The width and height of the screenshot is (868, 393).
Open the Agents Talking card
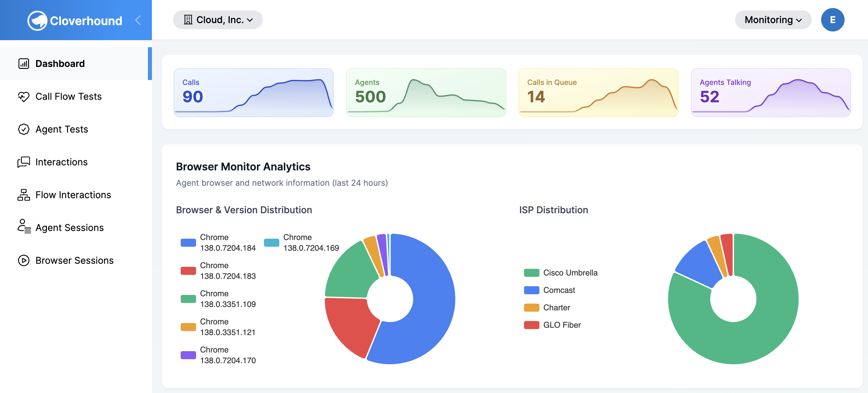pos(771,92)
